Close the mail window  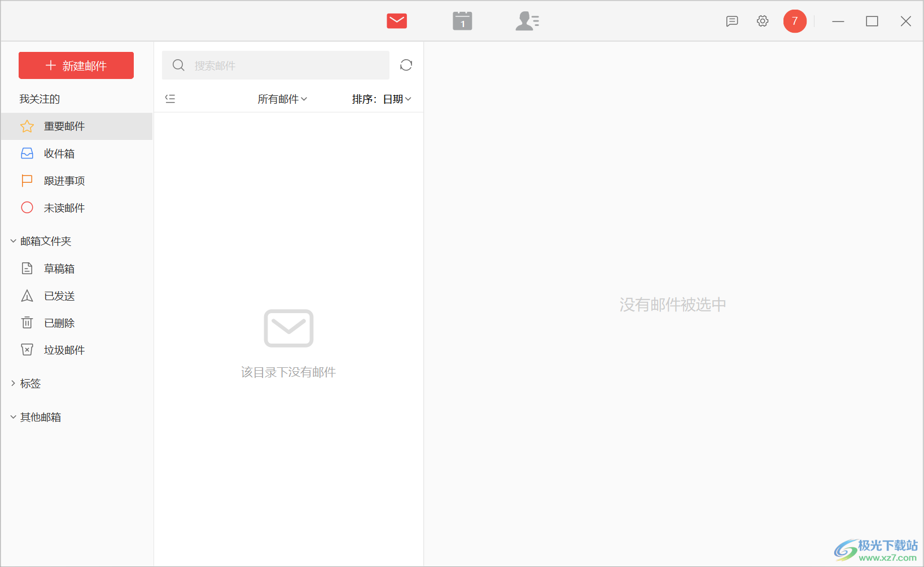tap(906, 21)
